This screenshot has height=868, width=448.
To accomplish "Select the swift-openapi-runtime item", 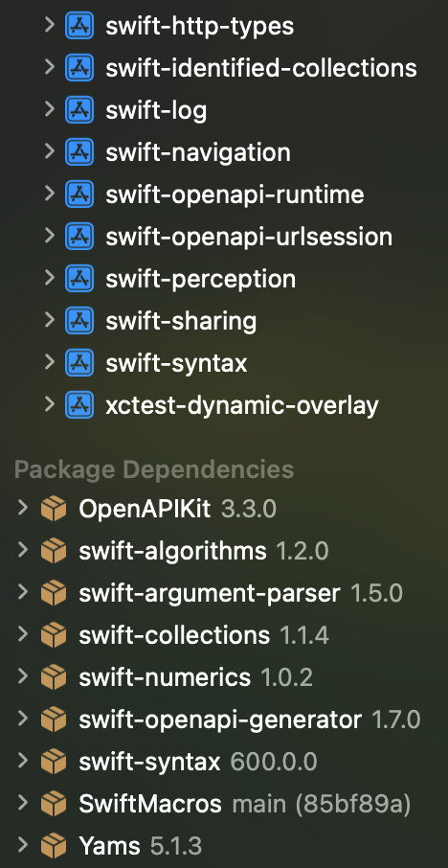I will 235,194.
